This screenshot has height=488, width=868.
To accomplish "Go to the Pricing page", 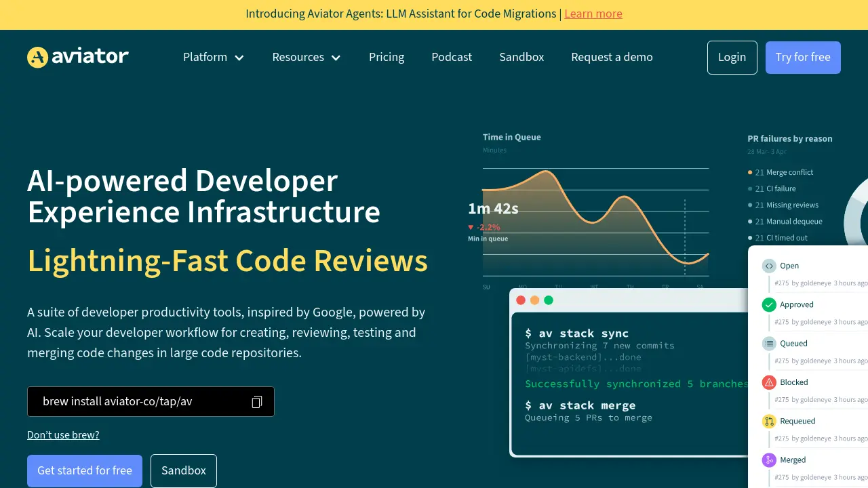I will coord(387,57).
